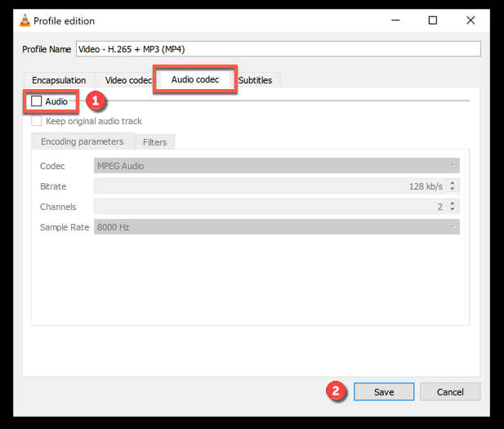Click the Profile Name label
This screenshot has width=504, height=429.
(x=47, y=49)
